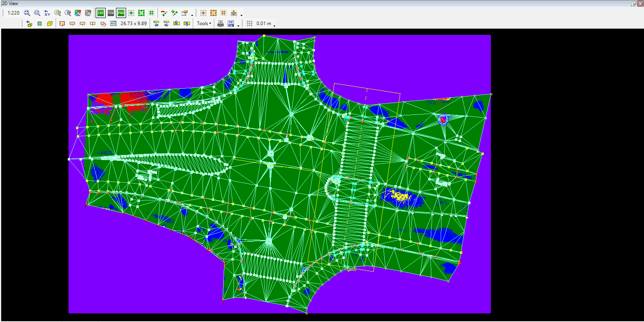The image size is (644, 322).
Task: Toggle the LAS point display button
Action: 101,13
